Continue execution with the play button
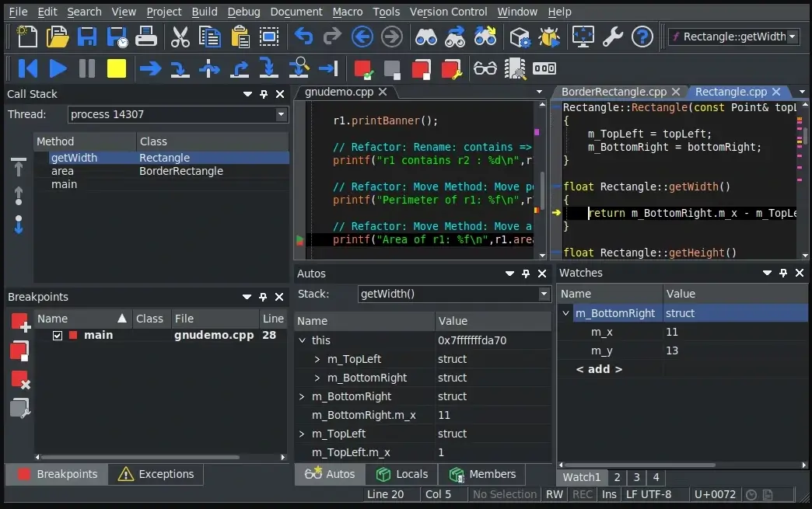812x509 pixels. point(58,68)
